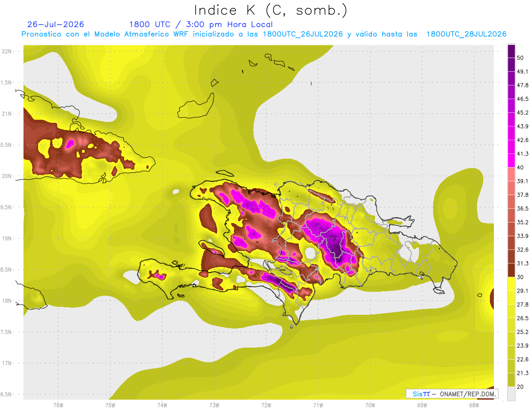The width and height of the screenshot is (532, 411).
Task: Click the legend value "50"
Action: [x=520, y=58]
